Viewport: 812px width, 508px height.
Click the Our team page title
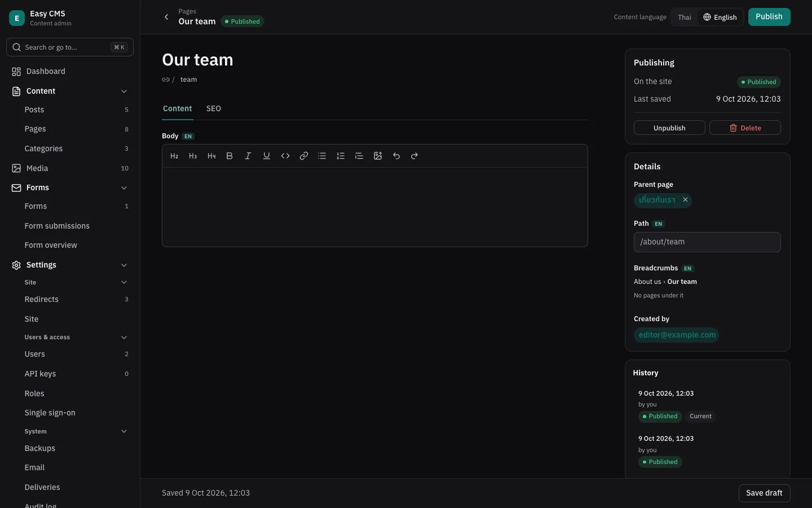(197, 60)
